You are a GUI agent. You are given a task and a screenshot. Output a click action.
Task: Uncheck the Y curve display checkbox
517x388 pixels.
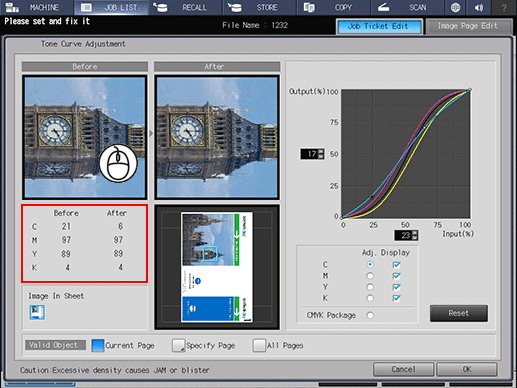[x=396, y=287]
